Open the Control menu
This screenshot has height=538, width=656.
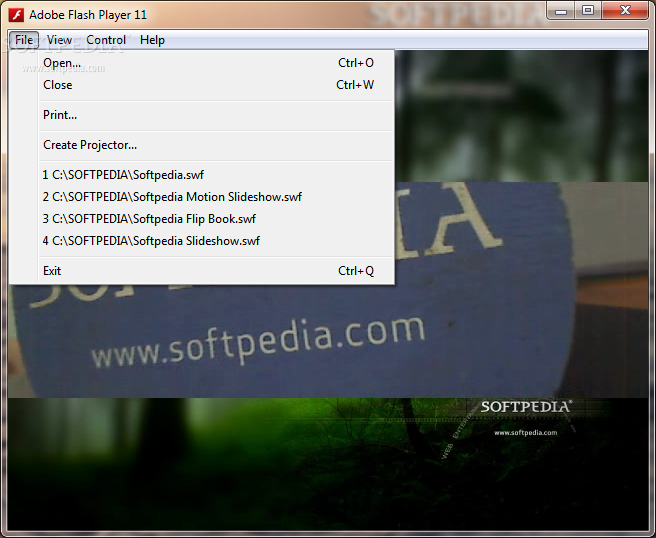coord(106,40)
